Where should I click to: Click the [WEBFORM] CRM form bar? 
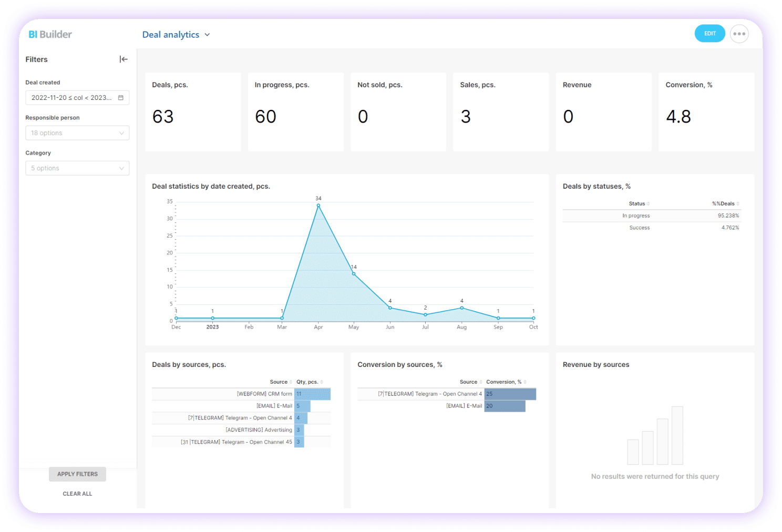[x=312, y=394]
